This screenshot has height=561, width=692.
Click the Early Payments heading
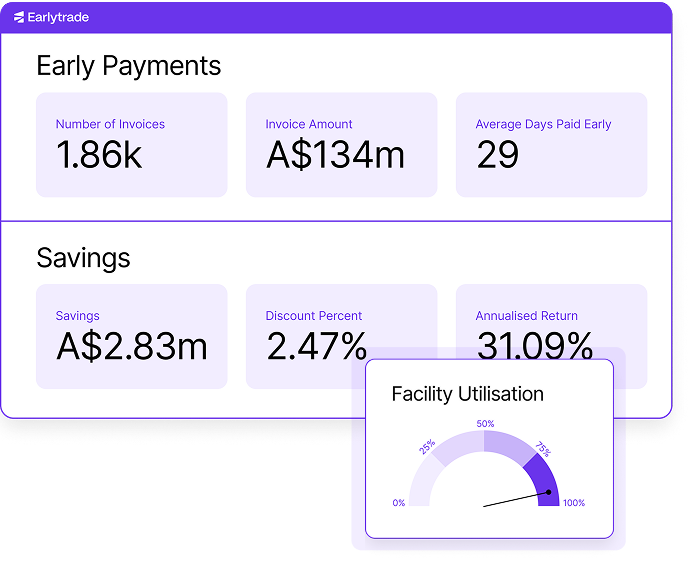tap(128, 66)
